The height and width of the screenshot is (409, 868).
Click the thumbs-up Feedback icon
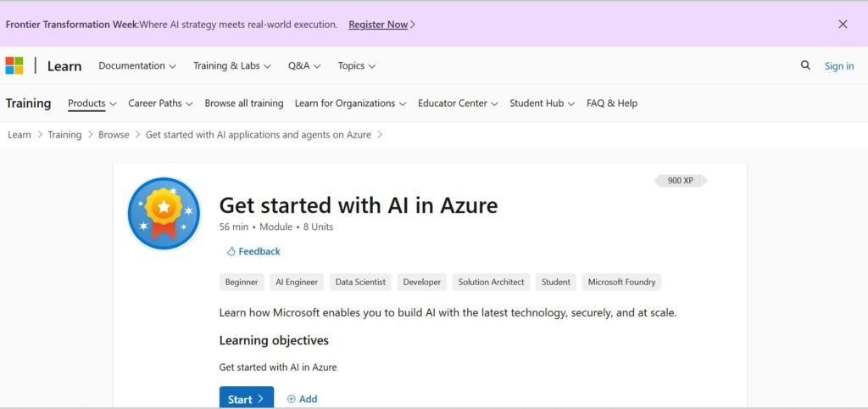[x=231, y=252]
